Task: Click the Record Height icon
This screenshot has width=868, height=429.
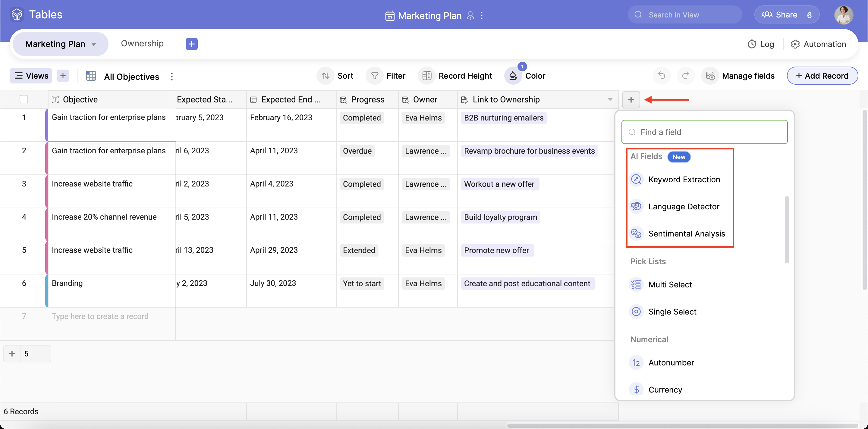Action: pyautogui.click(x=426, y=76)
